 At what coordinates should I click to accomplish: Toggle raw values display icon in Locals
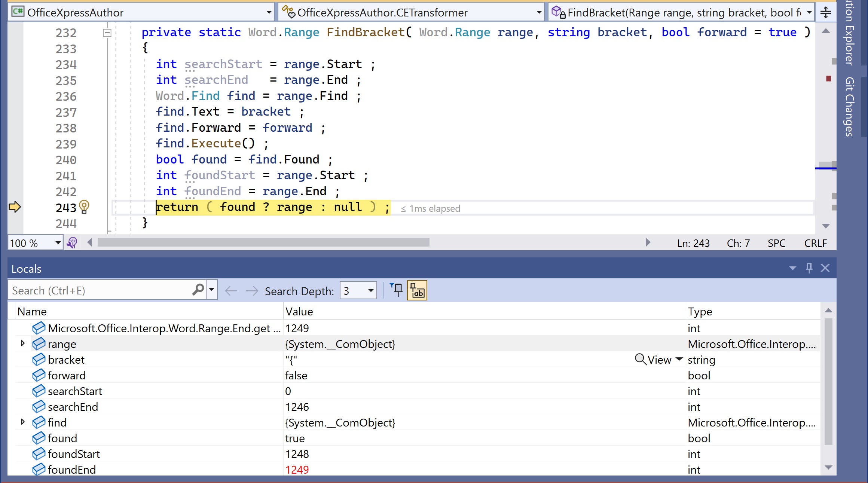[x=417, y=290]
